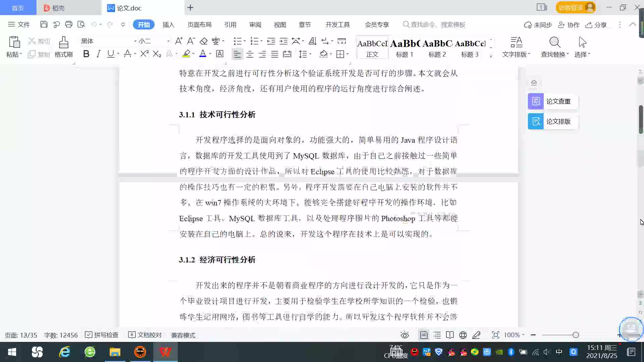Viewport: 644px width, 362px height.
Task: Open the 页面布局 ribbon tab
Action: tap(199, 25)
